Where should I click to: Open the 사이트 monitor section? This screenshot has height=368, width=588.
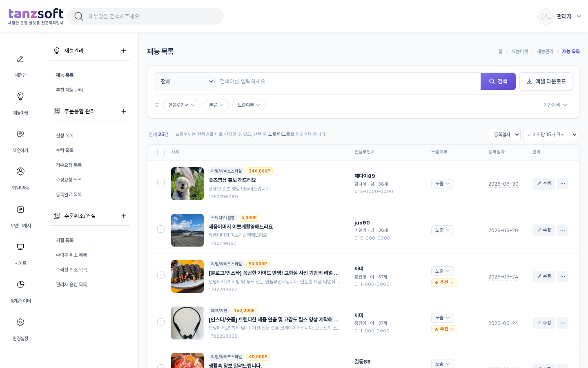(x=20, y=254)
